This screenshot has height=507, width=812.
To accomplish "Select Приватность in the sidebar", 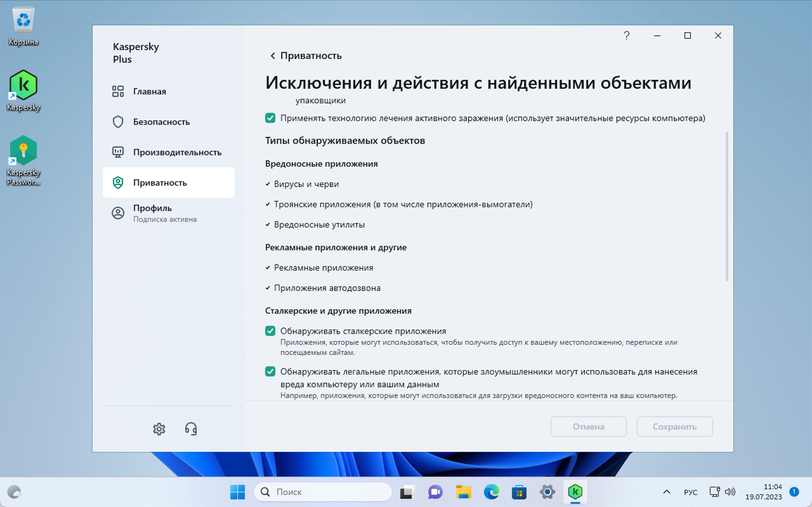I will click(169, 182).
